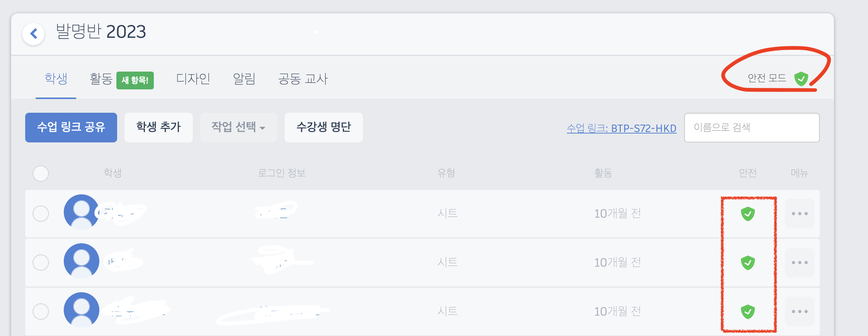Toggle the 안전 모드 shield icon
The image size is (868, 336).
801,79
